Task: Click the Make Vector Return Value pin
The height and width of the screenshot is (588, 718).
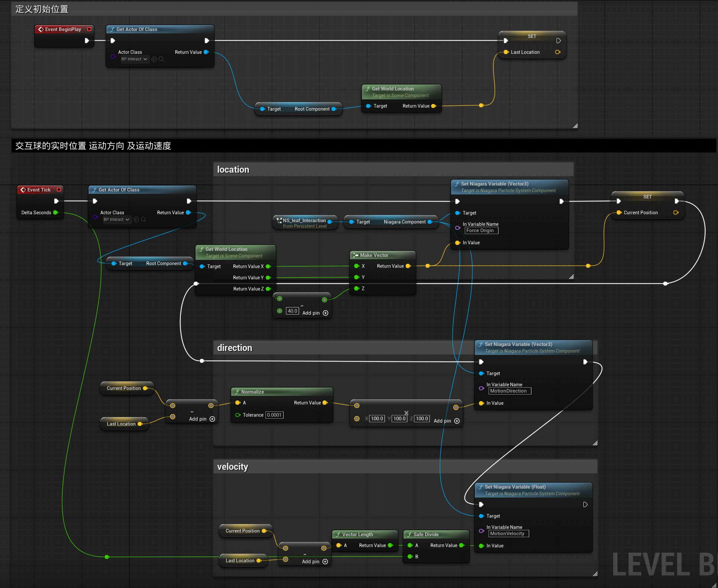Action: coord(408,266)
